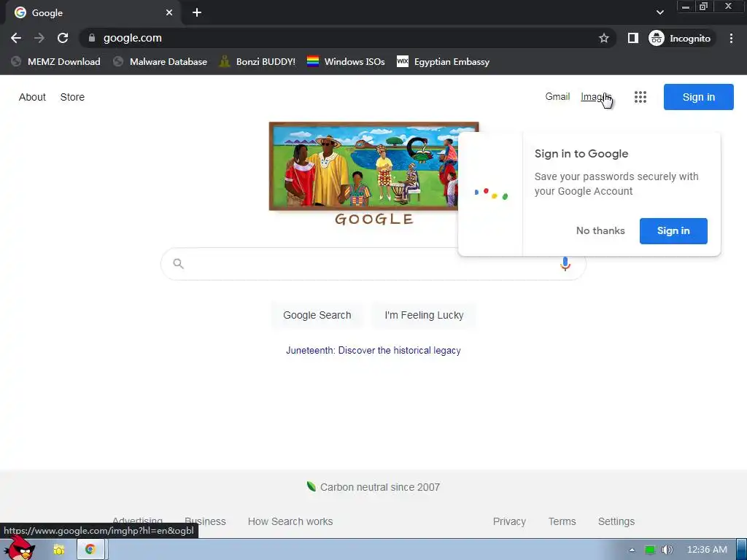Open Chrome's three-dot menu
747x560 pixels.
(x=731, y=38)
